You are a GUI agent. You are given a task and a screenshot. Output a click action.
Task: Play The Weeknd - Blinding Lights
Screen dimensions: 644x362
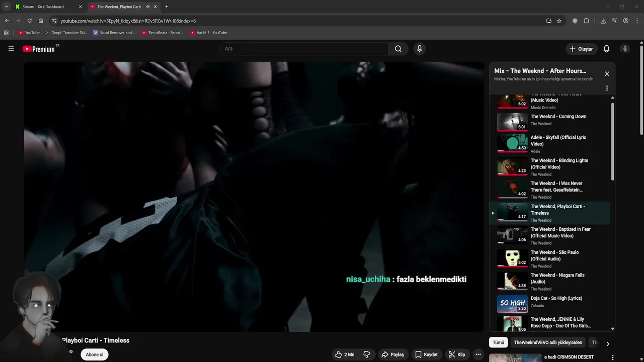pos(551,167)
